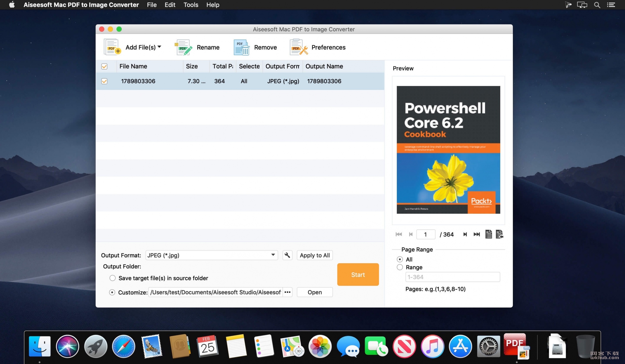Open FaceTime from the dock
625x364 pixels.
pyautogui.click(x=376, y=346)
